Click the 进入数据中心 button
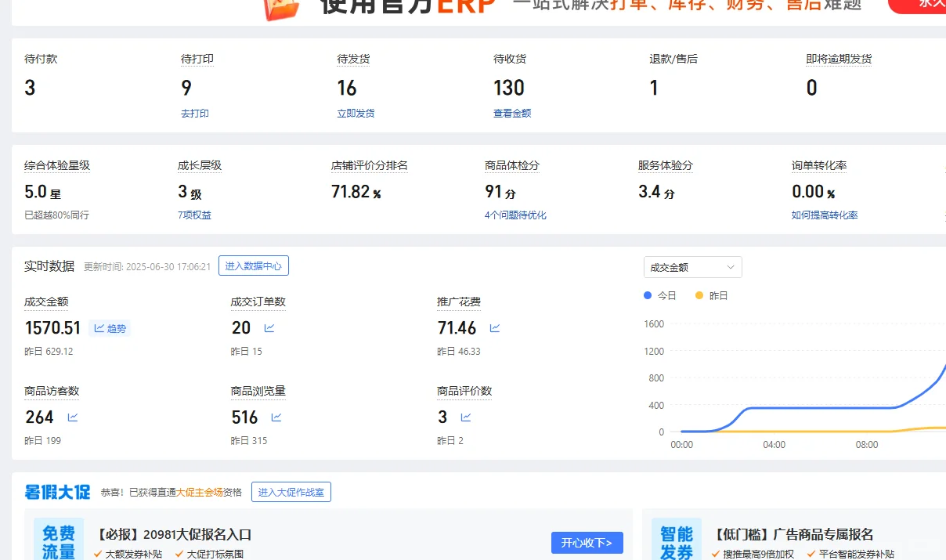 [253, 266]
